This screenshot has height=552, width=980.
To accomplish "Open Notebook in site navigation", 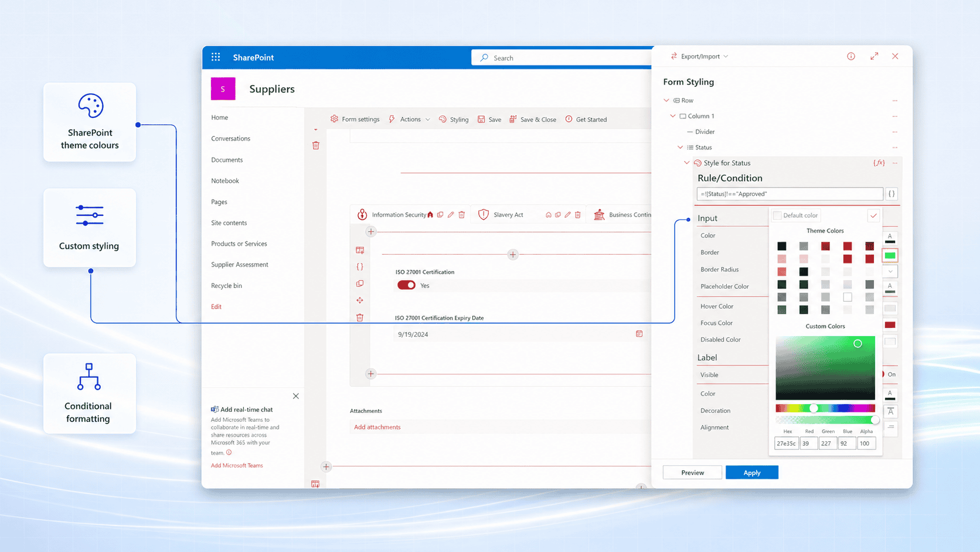I will pos(225,181).
